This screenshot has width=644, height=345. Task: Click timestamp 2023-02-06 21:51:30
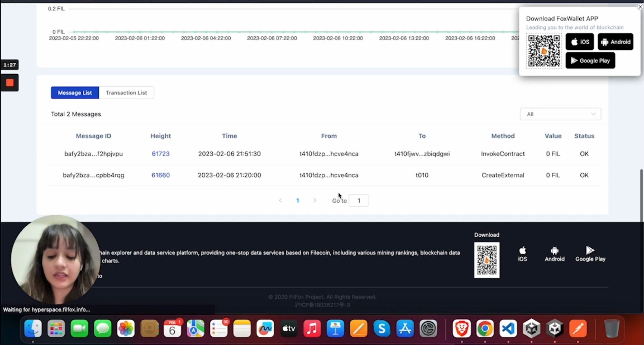coord(229,154)
